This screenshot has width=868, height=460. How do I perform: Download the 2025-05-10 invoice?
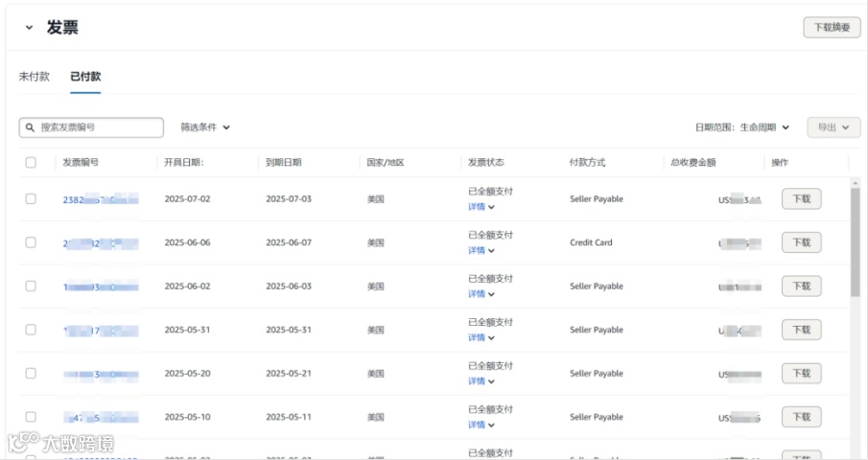[801, 417]
